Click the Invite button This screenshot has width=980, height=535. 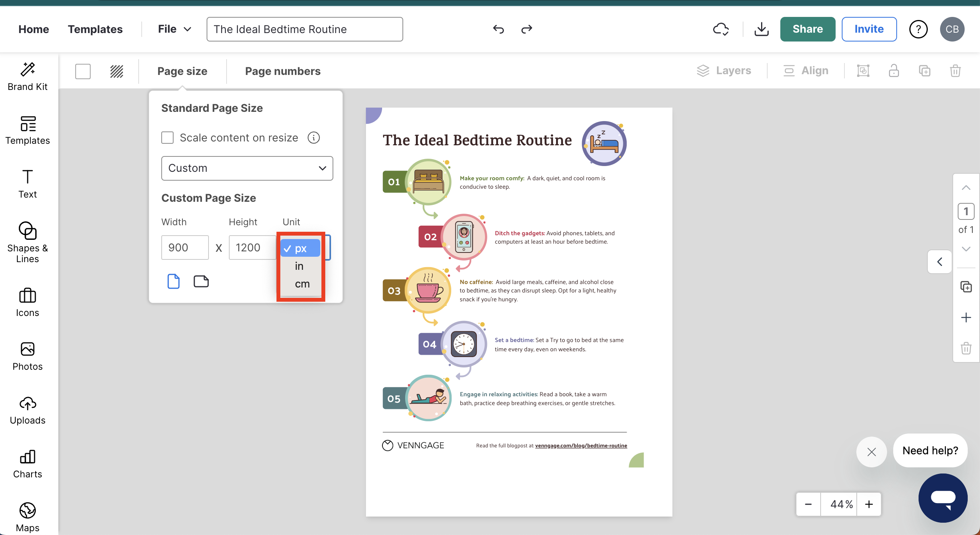pos(869,29)
